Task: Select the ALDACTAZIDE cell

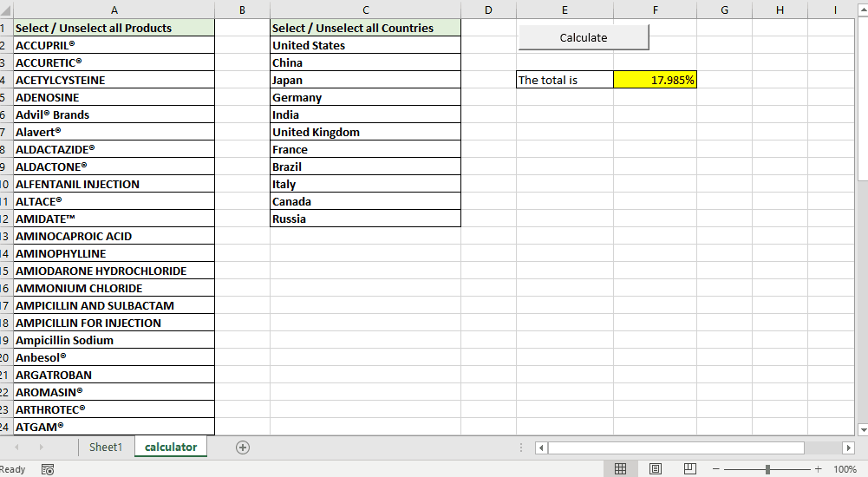Action: pos(114,149)
